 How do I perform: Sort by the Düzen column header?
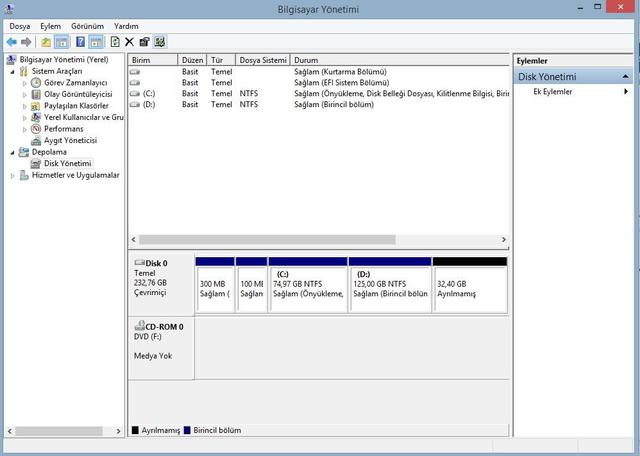click(x=192, y=60)
